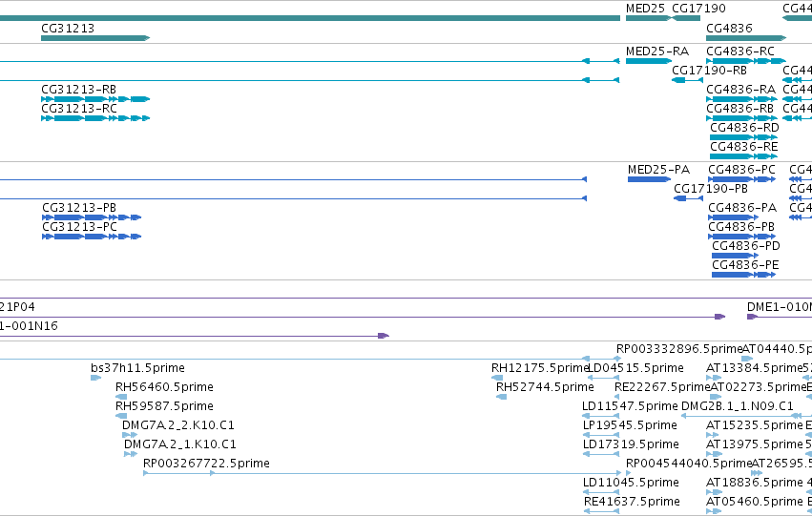The height and width of the screenshot is (516, 812).
Task: Select the DMG7A.2_2.K10.C1 feature
Action: [x=130, y=435]
